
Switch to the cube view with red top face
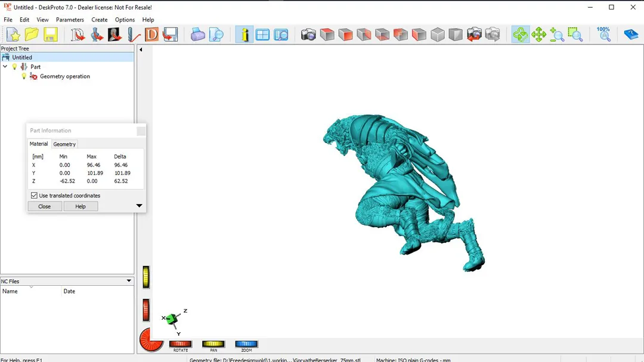coord(327,35)
